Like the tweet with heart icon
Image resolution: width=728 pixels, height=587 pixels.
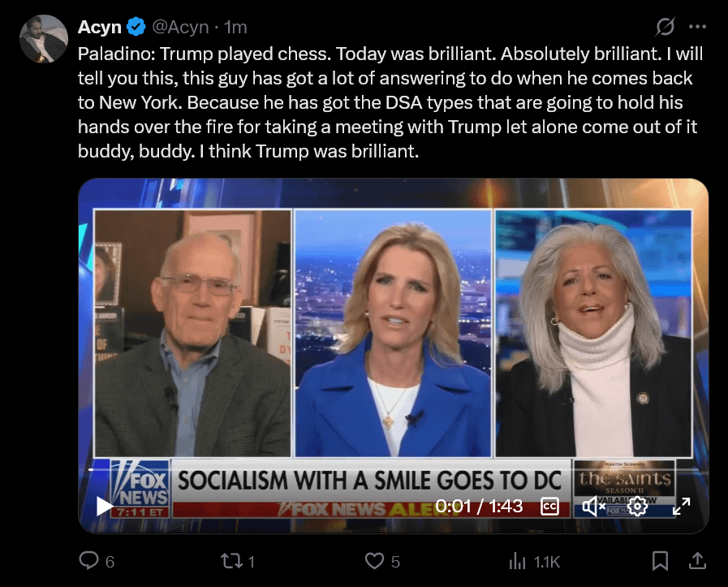[374, 561]
